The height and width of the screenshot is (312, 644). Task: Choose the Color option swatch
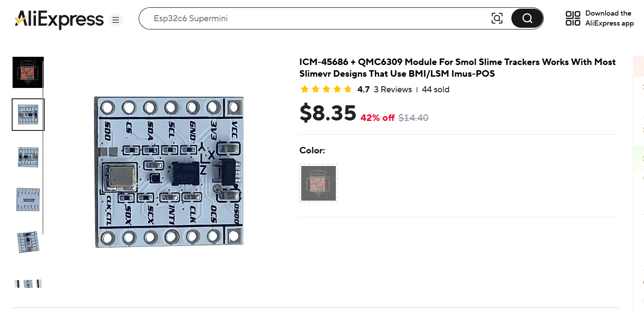coord(319,183)
